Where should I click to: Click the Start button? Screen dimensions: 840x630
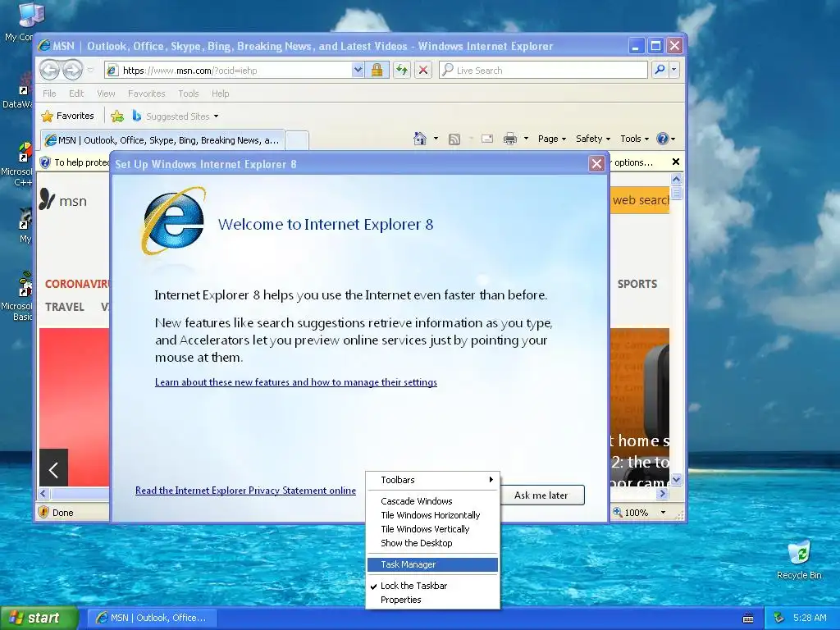[x=39, y=619]
